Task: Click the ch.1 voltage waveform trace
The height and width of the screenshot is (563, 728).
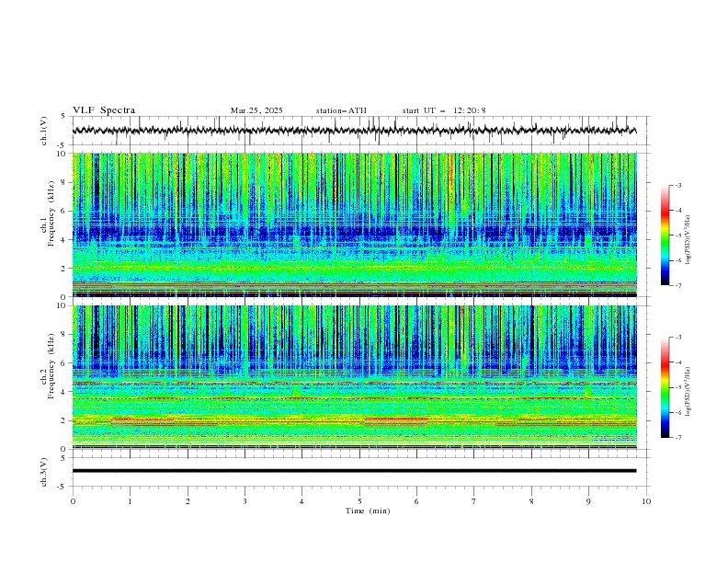Action: [354, 131]
